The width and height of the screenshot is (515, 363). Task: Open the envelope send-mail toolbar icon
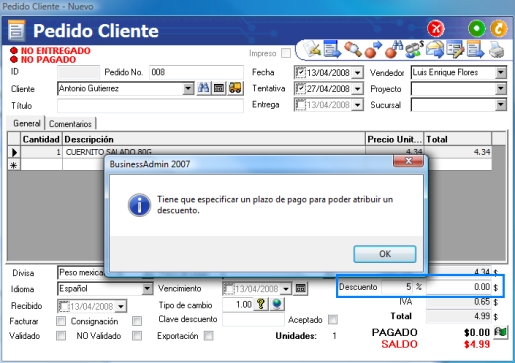coord(435,49)
